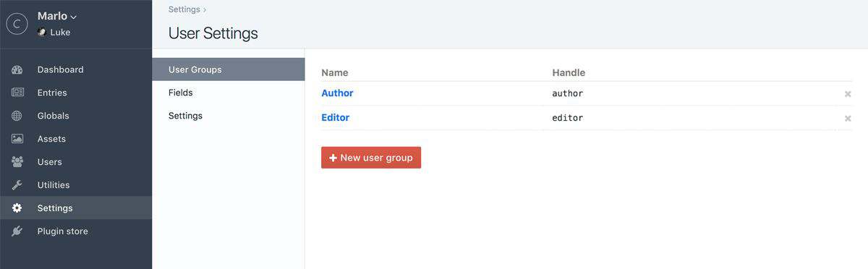Click Luke's user avatar photo

click(x=42, y=33)
